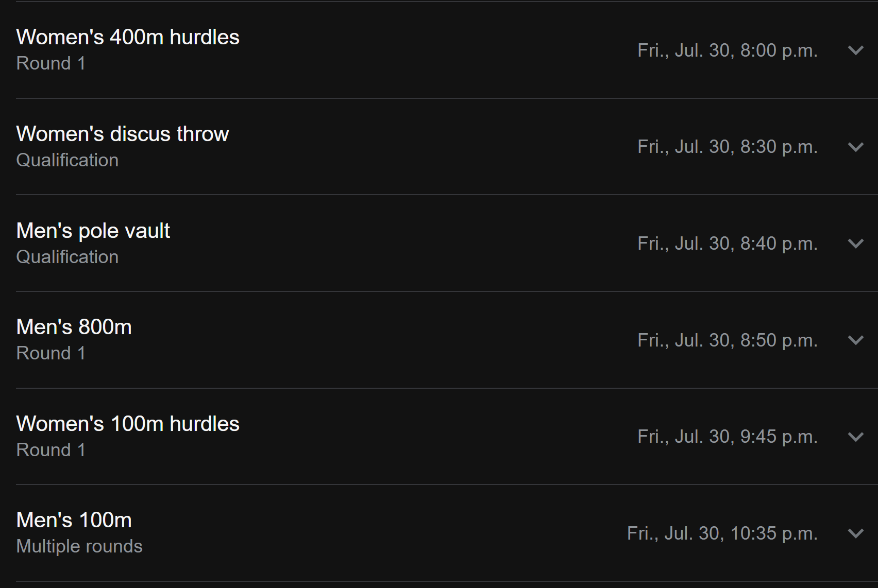Click the 8:30 p.m. start time
Screen dimensions: 878x588
(727, 147)
